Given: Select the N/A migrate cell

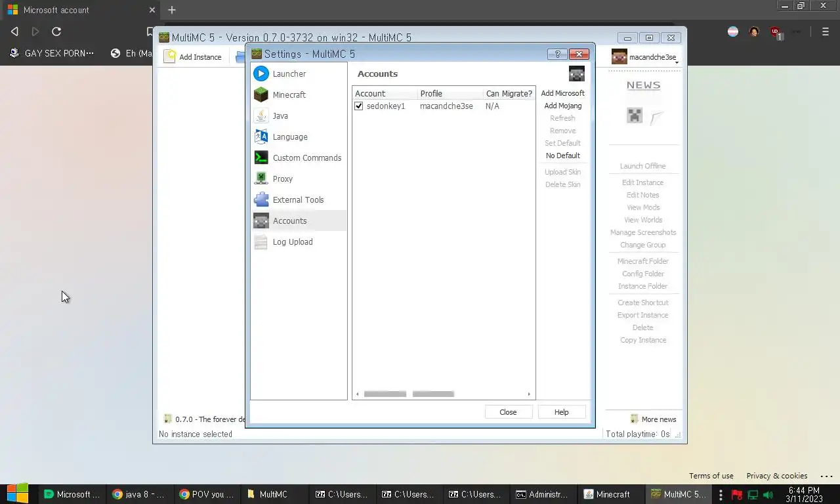Looking at the screenshot, I should click(492, 106).
